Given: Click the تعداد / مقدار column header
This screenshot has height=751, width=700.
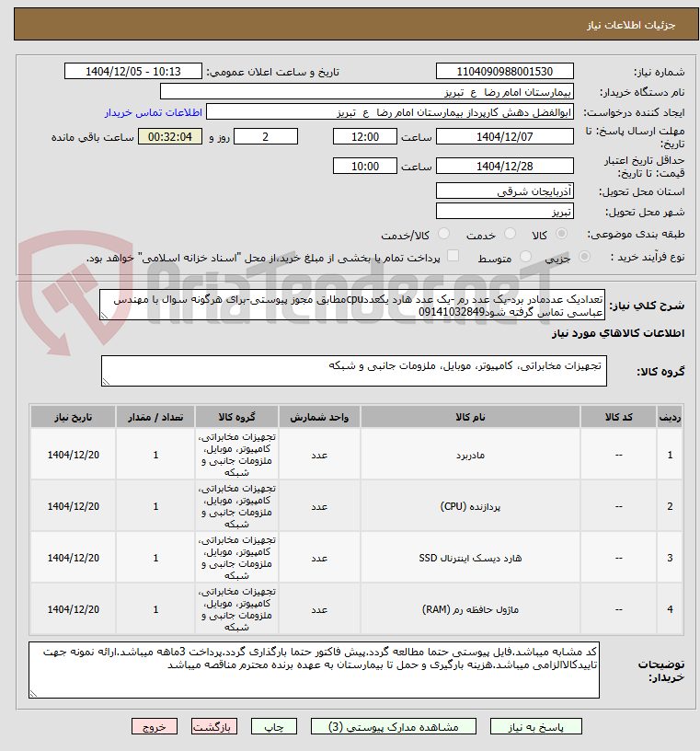Looking at the screenshot, I should tap(155, 417).
